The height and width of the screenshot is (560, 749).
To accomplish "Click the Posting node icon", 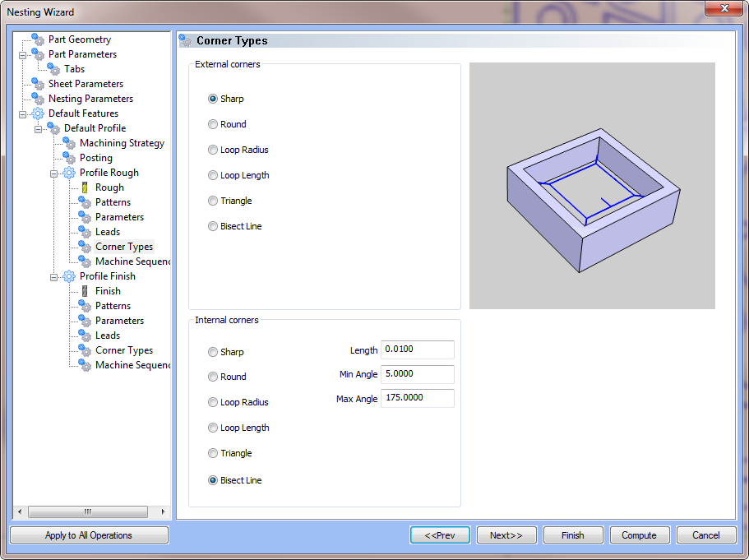I will pyautogui.click(x=69, y=158).
